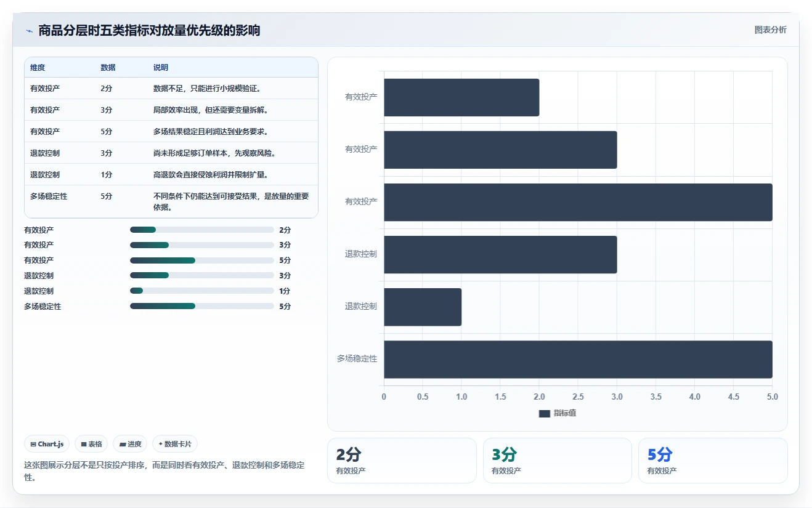Screen dimensions: 812x508
Task: Click the 2.5 x-axis tick label
Action: click(x=578, y=397)
